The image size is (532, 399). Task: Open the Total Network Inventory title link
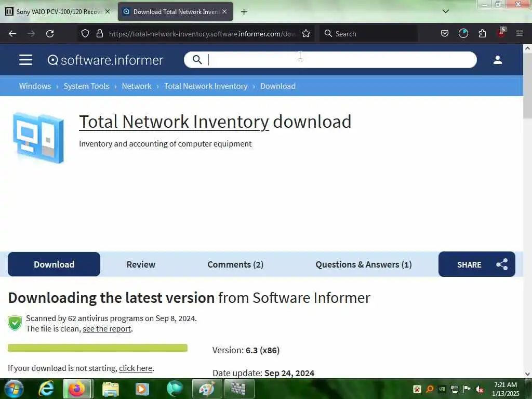click(x=174, y=122)
